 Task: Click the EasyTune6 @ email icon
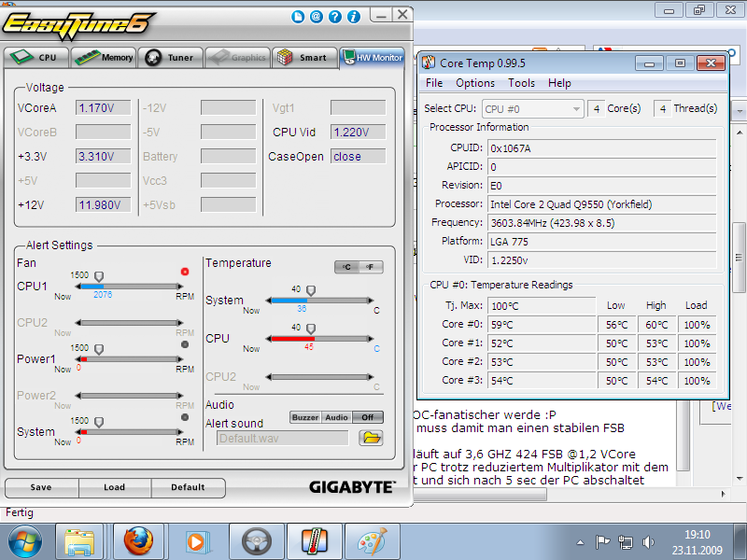point(317,17)
